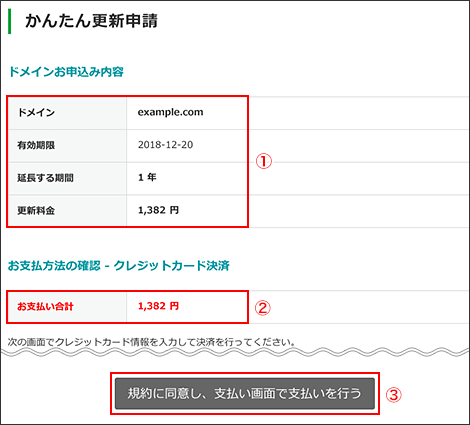Click the ドメインお申込み内容 section heading
Screen dimensions: 470x425
(66, 72)
